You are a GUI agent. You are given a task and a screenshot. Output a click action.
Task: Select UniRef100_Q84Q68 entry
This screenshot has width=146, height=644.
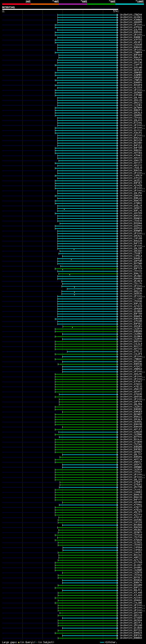coord(131,309)
